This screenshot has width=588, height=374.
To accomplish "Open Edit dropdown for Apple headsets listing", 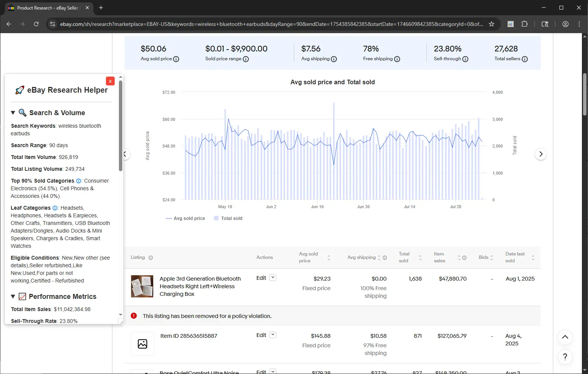I will 273,278.
